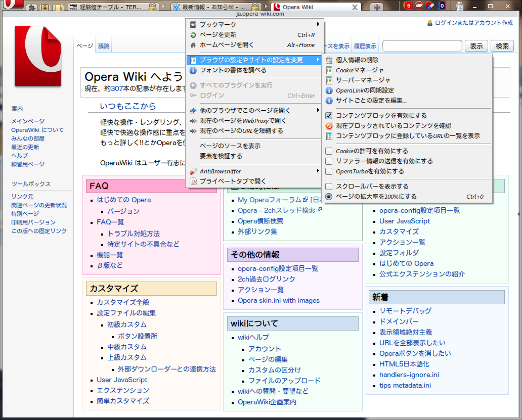Click the list icon for コンテンツブロックに登録しているURLの一覧を表示
The height and width of the screenshot is (420, 522).
pos(329,135)
